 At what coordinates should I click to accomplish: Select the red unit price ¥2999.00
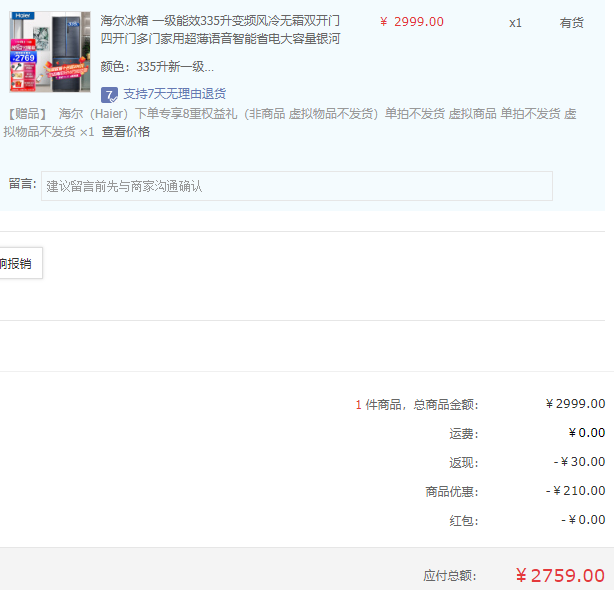pos(412,22)
